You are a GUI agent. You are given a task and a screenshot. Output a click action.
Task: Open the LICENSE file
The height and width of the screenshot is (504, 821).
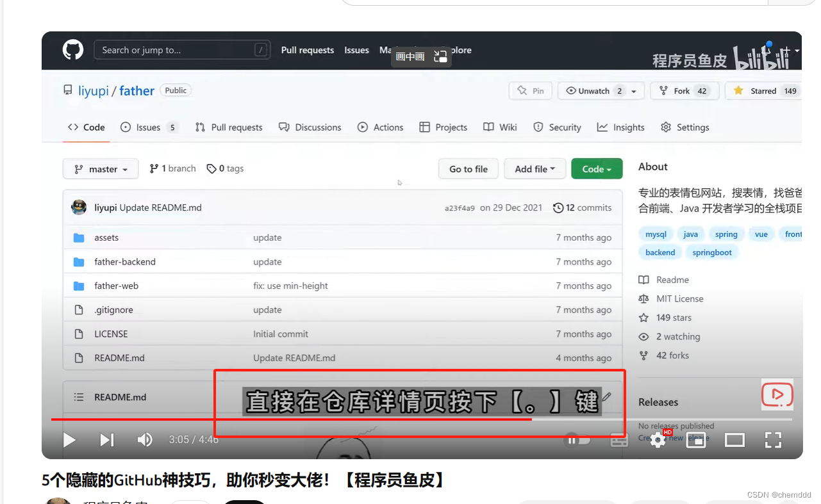tap(111, 334)
